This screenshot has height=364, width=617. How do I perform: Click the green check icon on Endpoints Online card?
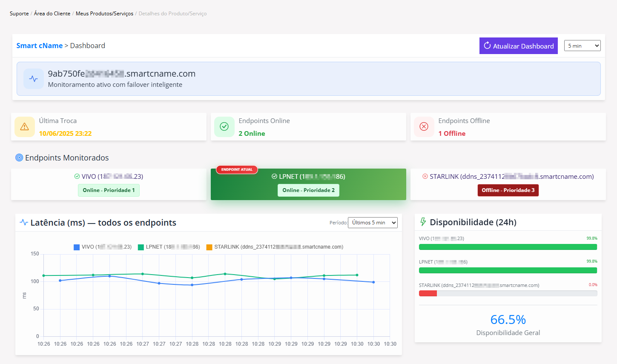click(224, 126)
